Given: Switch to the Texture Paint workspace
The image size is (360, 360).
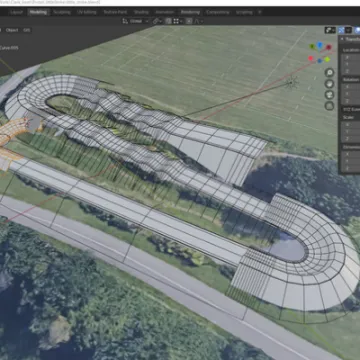Looking at the screenshot, I should pos(115,12).
